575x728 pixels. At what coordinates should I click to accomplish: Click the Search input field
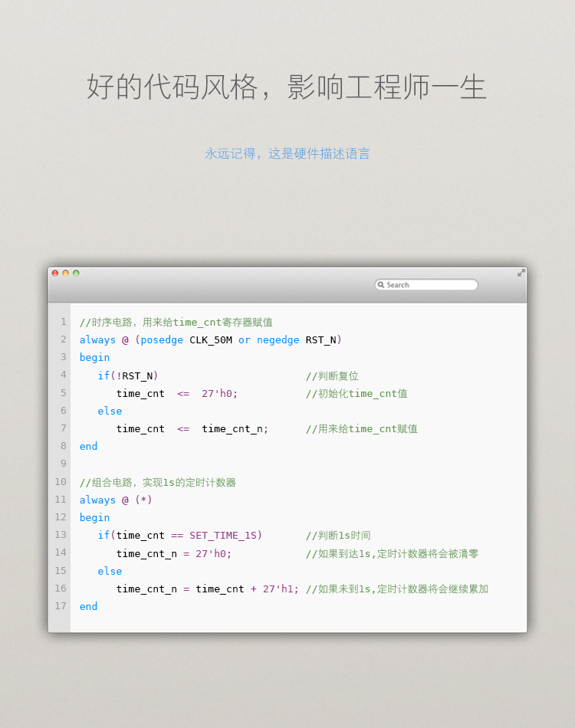pyautogui.click(x=426, y=284)
